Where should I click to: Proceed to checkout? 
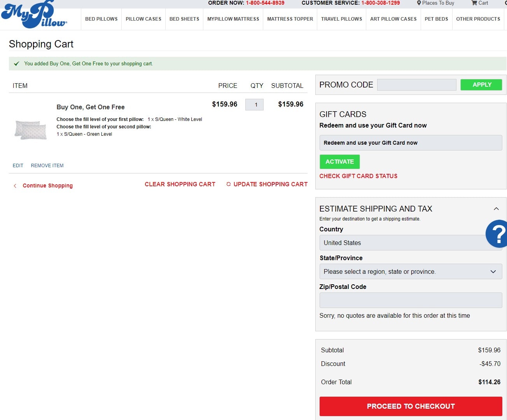point(411,406)
